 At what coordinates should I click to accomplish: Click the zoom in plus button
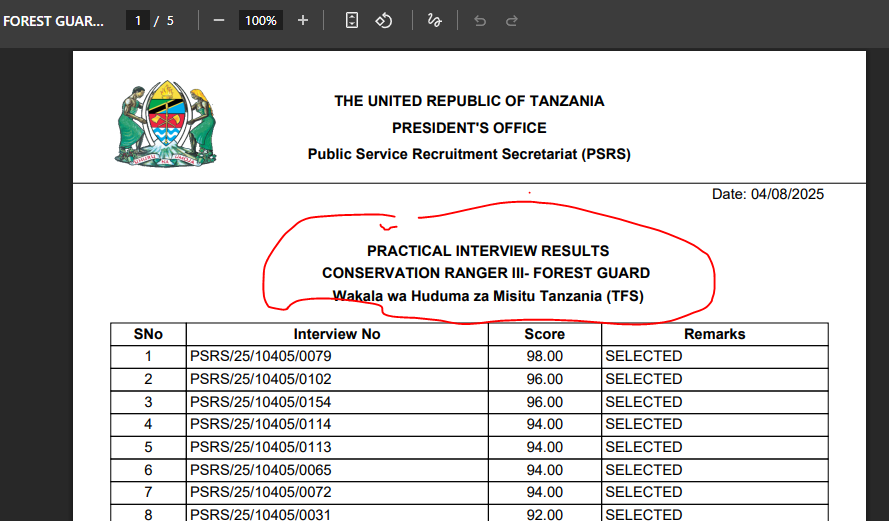[x=303, y=20]
